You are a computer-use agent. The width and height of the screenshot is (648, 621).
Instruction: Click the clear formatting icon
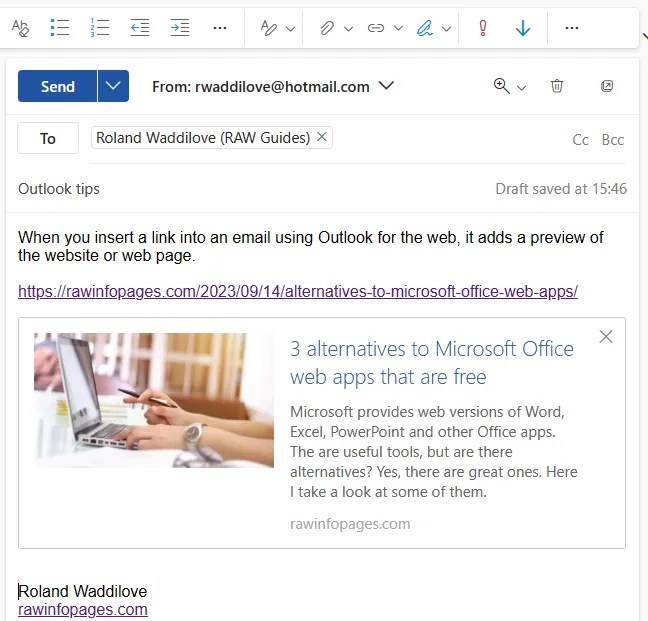coord(20,28)
